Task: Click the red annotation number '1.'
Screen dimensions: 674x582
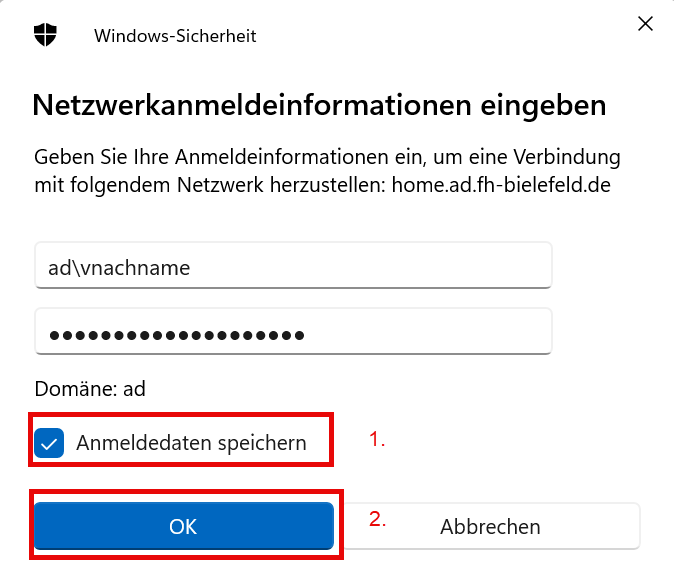Action: tap(377, 440)
